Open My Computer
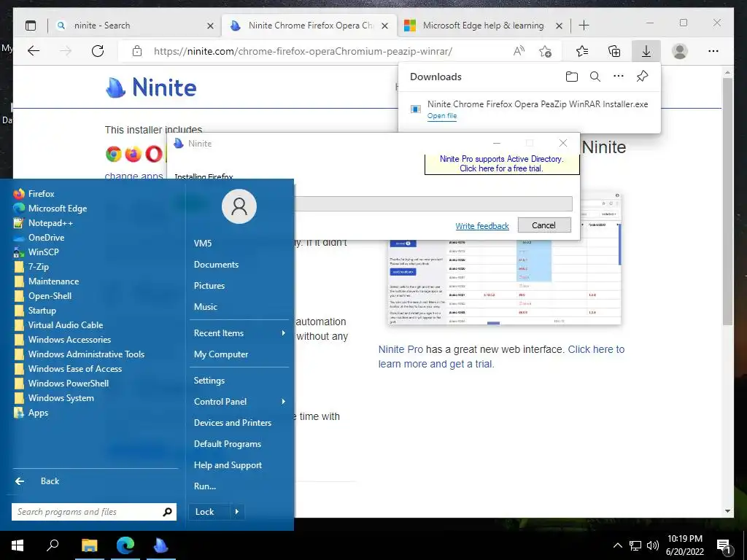The height and width of the screenshot is (560, 747). 221,354
